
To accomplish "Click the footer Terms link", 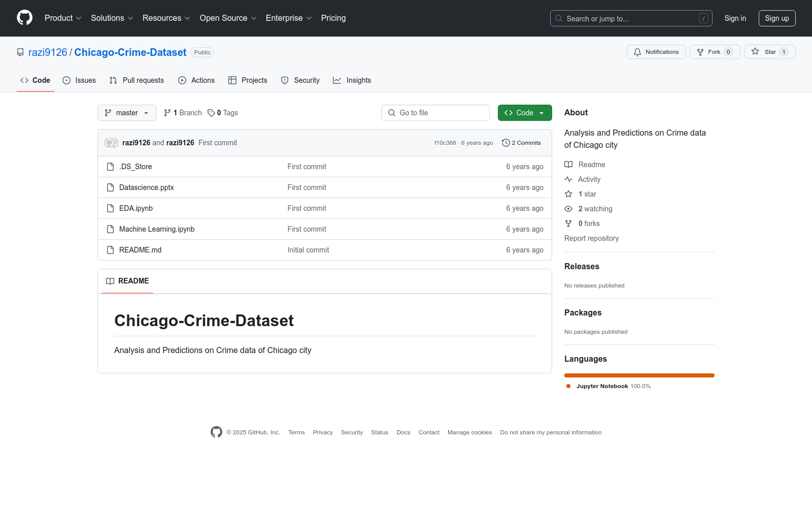I will 296,432.
